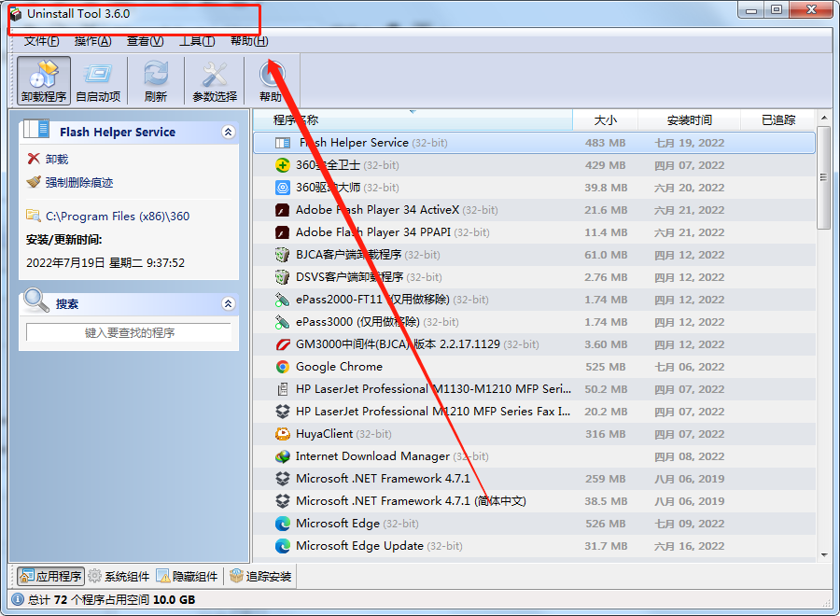Click the vertical scrollbar thumb
Screen dimensions: 840x616
tap(824, 178)
